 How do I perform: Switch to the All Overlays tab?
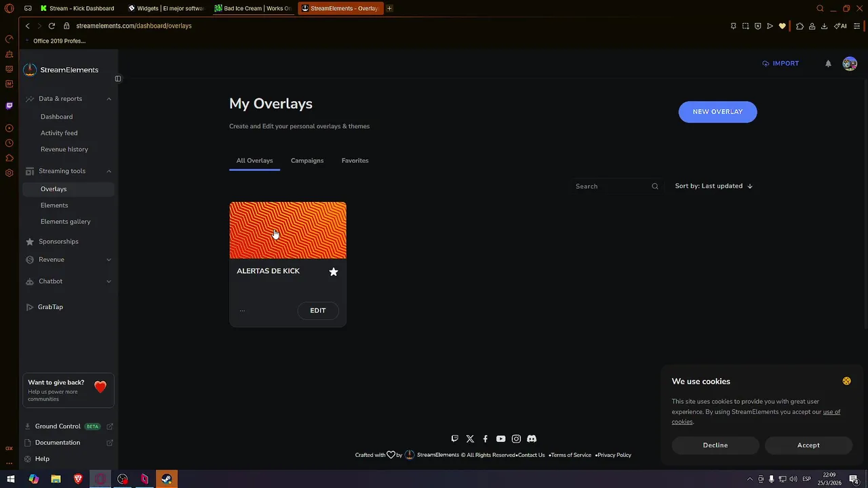point(254,161)
